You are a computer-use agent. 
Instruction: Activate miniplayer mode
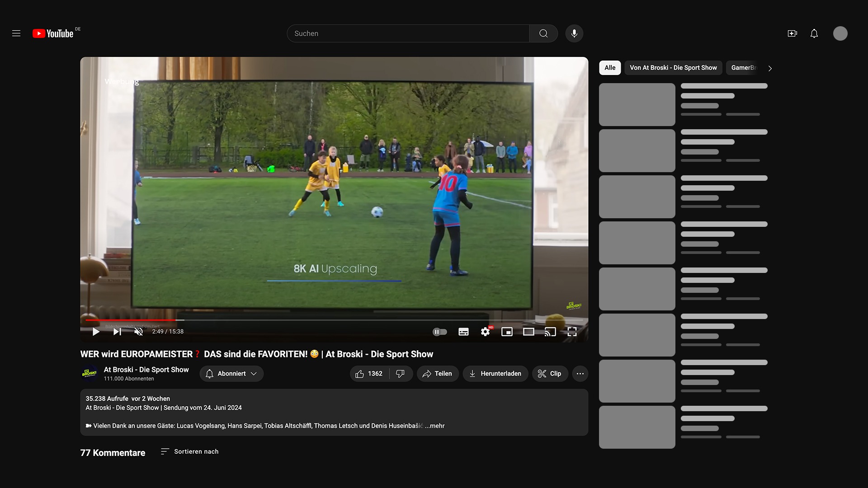click(507, 332)
